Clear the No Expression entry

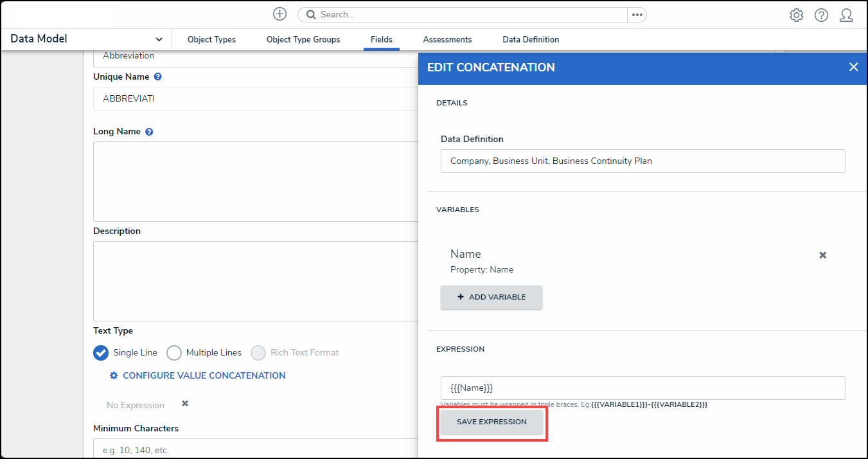click(x=185, y=404)
